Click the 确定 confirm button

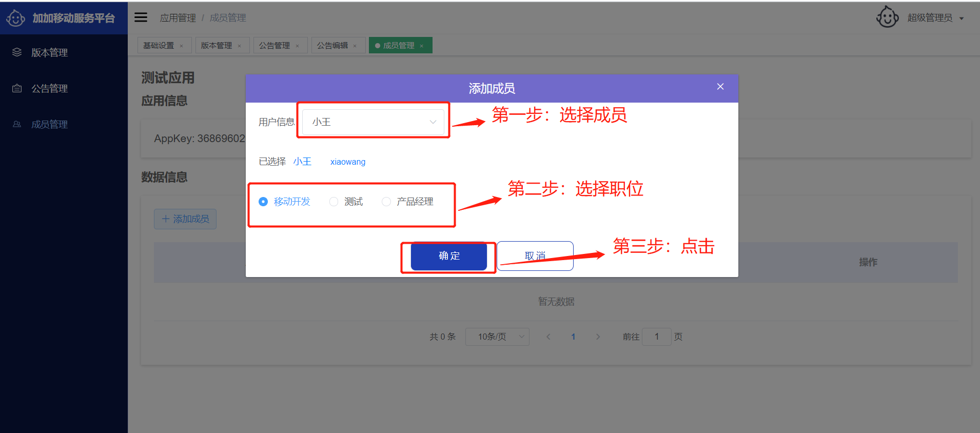coord(449,256)
